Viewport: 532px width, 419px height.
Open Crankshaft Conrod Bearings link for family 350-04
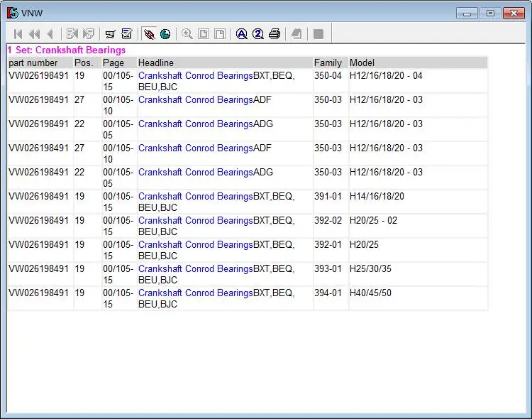(x=196, y=75)
